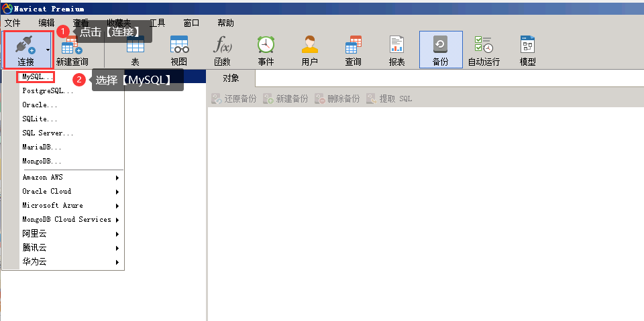Open the Table (表) toolbar icon
The image size is (644, 321).
pyautogui.click(x=135, y=44)
